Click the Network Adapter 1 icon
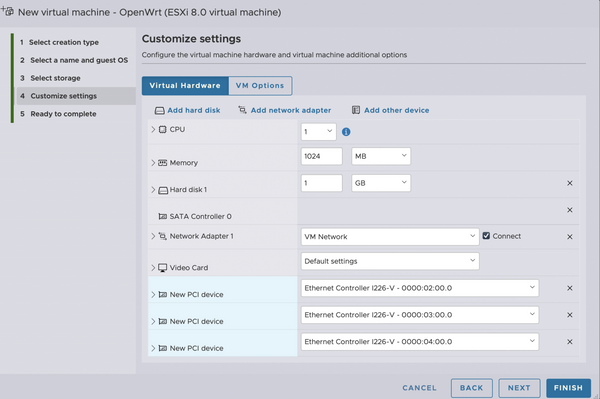 tap(163, 236)
